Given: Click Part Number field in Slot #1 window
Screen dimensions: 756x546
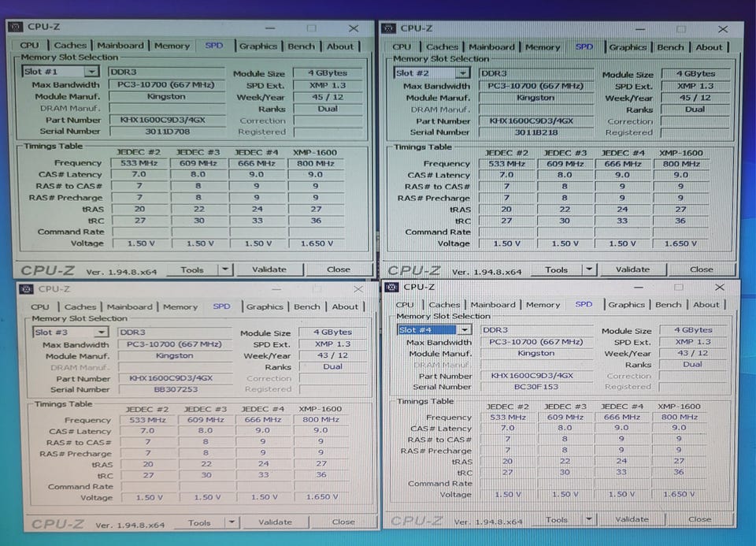Looking at the screenshot, I should click(x=167, y=120).
